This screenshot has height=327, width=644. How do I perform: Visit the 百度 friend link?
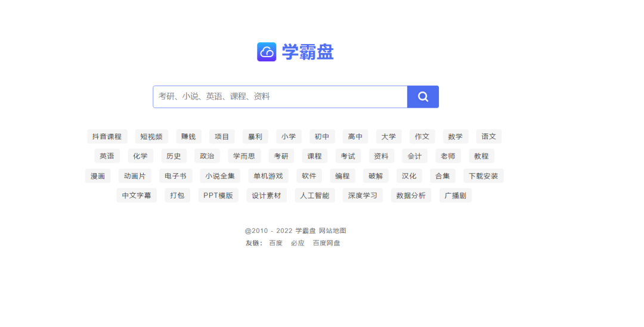click(276, 243)
